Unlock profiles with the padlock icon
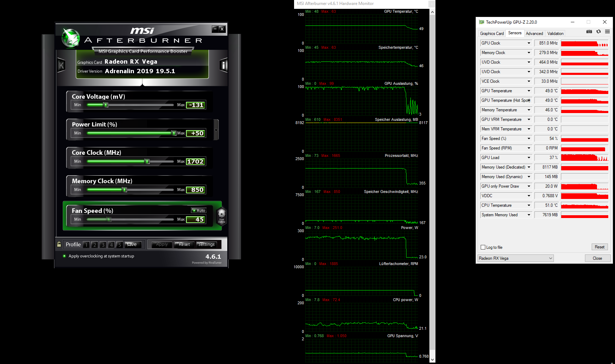The height and width of the screenshot is (364, 615). (x=59, y=244)
